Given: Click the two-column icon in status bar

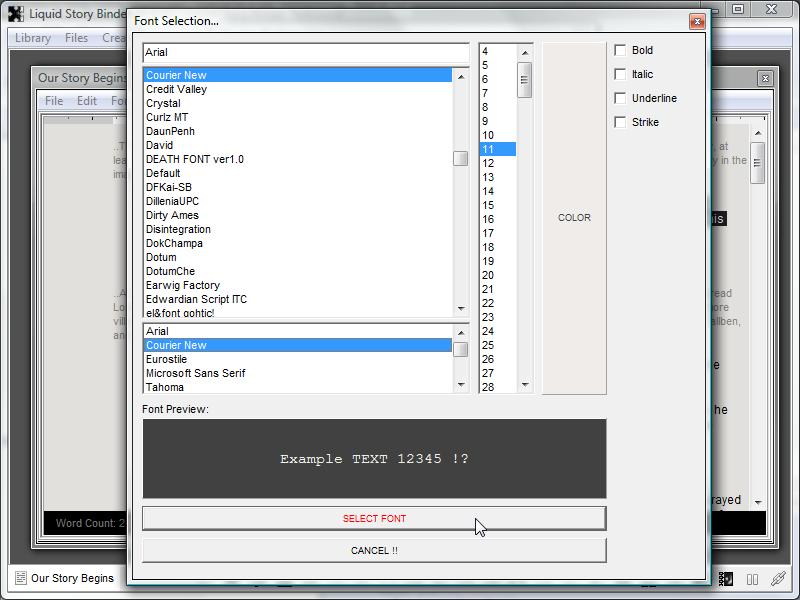Looking at the screenshot, I should [x=752, y=578].
